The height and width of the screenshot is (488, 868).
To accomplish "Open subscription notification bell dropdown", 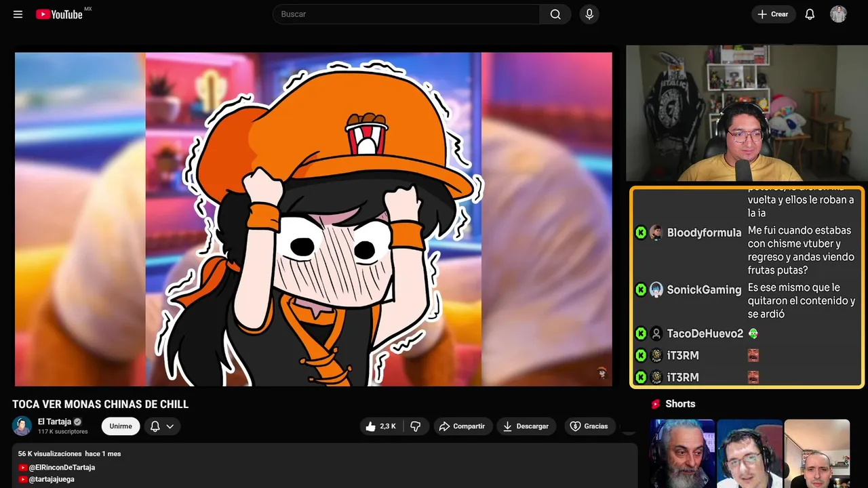I will tap(162, 426).
